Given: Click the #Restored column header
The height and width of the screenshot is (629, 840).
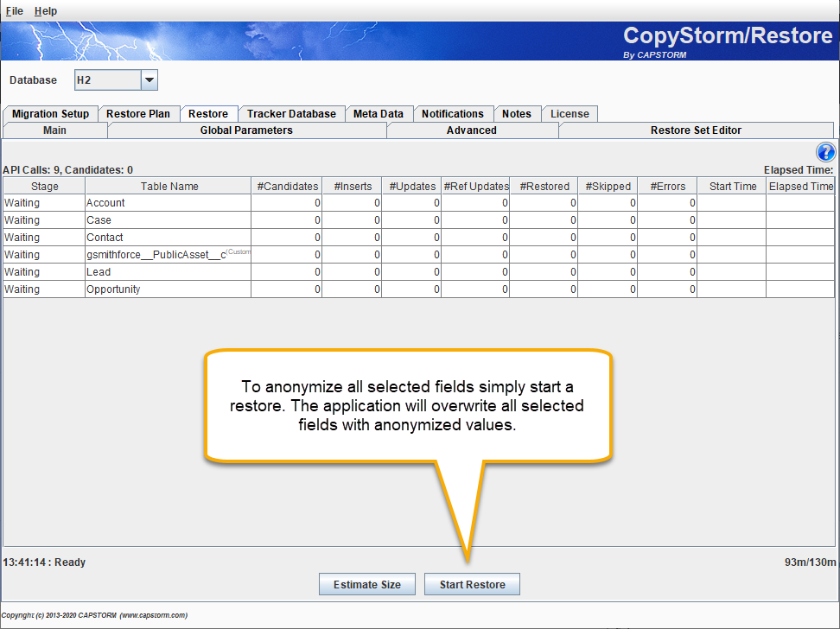Looking at the screenshot, I should click(x=544, y=186).
